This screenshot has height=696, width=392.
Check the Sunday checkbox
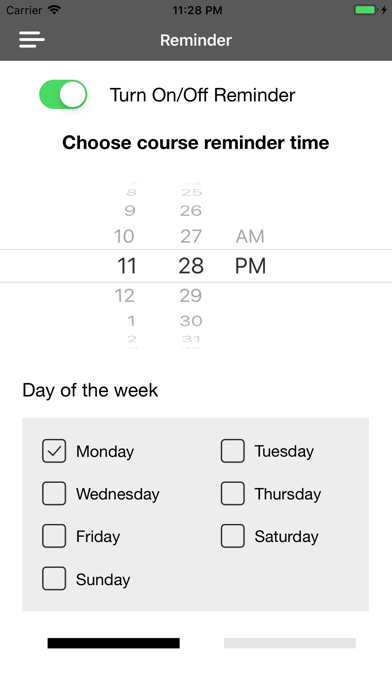(54, 579)
